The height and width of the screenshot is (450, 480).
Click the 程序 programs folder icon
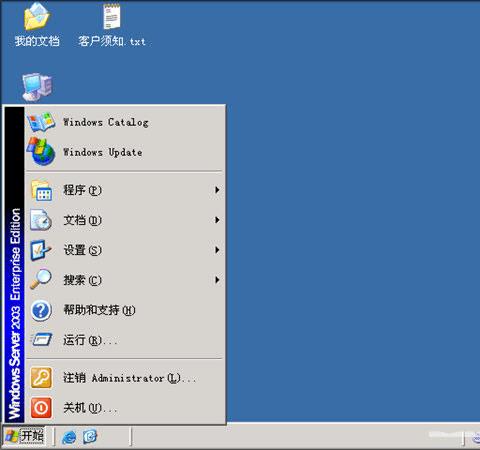pos(41,190)
